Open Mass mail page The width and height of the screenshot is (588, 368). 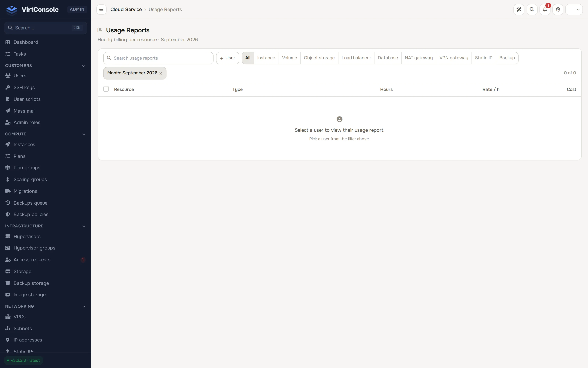coord(45,111)
